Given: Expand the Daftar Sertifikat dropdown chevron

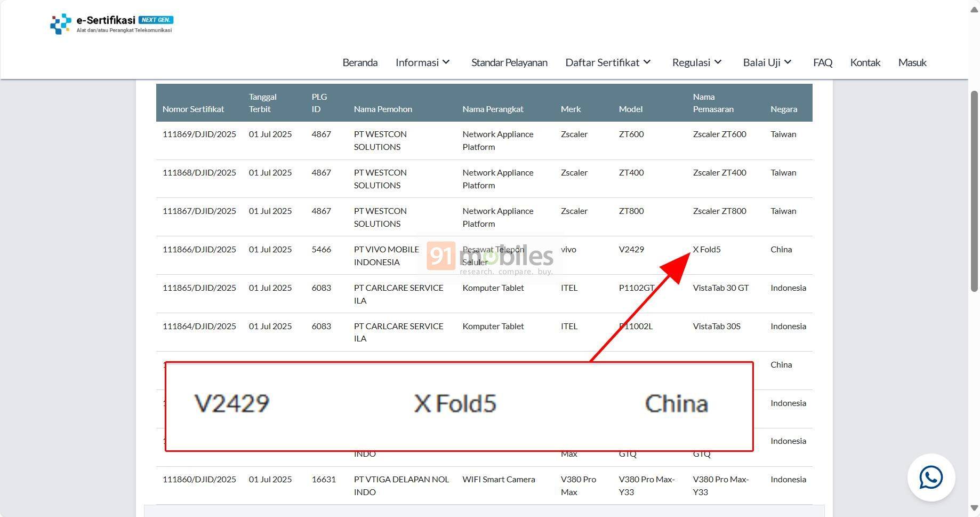Looking at the screenshot, I should 647,62.
